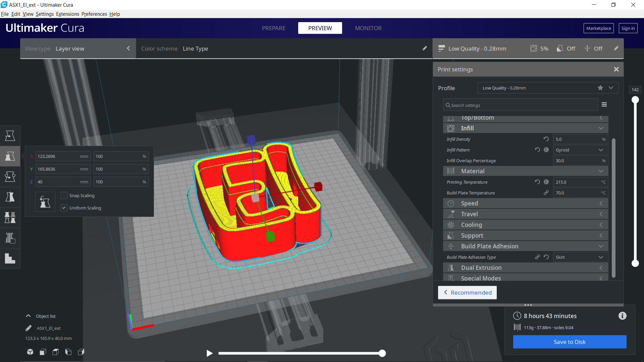Play the layer simulation

(210, 353)
